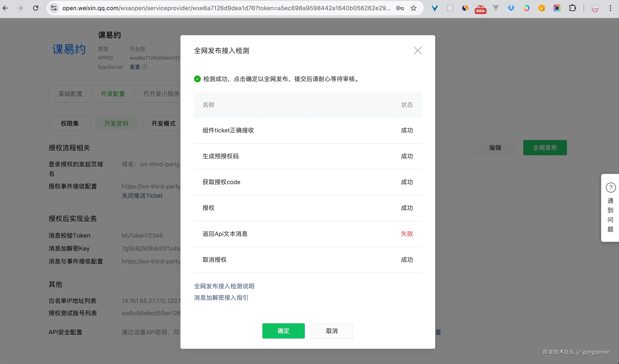This screenshot has height=364, width=619.
Task: Go back with browser back arrow
Action: (5, 8)
